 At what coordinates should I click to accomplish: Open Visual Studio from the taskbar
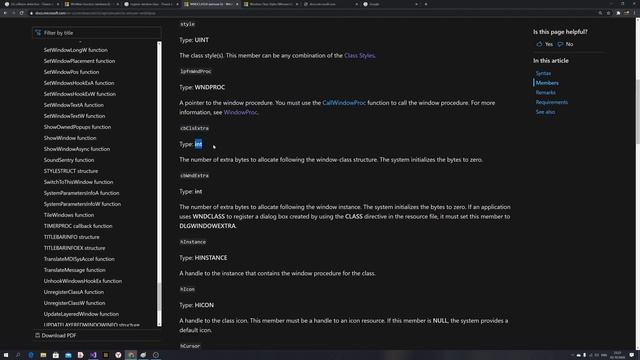coord(93,355)
